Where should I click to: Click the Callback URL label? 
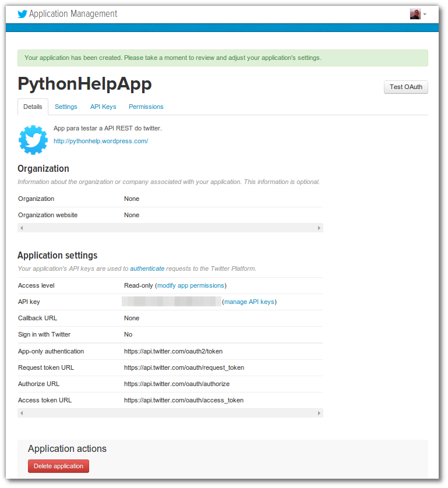[38, 318]
